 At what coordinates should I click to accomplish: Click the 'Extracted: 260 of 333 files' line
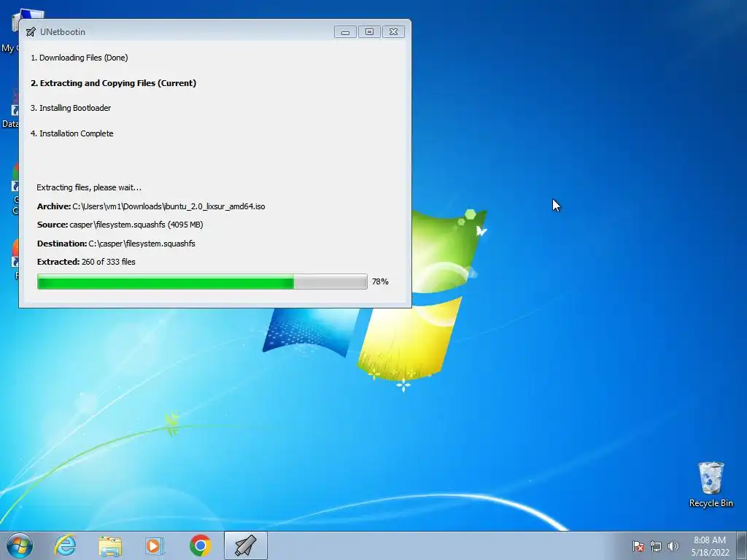tap(86, 262)
